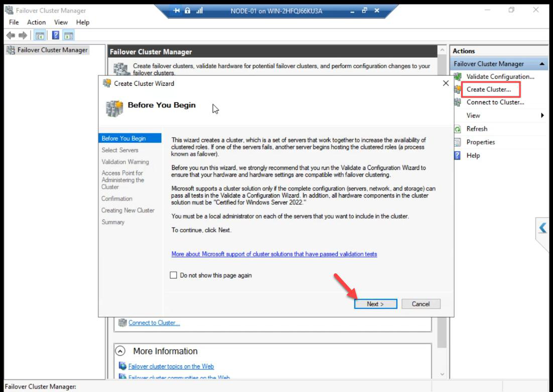Click the Actions pane header
The width and height of the screenshot is (553, 392).
point(499,51)
